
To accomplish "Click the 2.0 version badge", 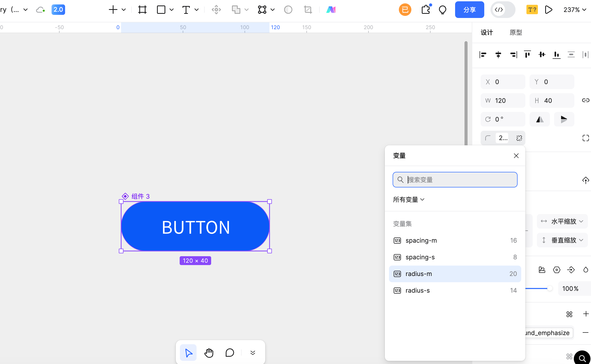I will [x=58, y=10].
